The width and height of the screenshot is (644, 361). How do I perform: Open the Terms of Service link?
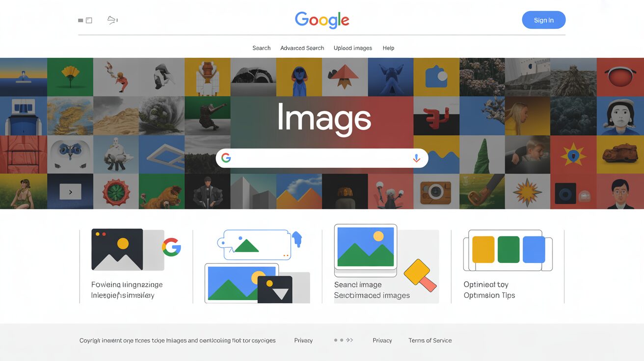tap(430, 340)
